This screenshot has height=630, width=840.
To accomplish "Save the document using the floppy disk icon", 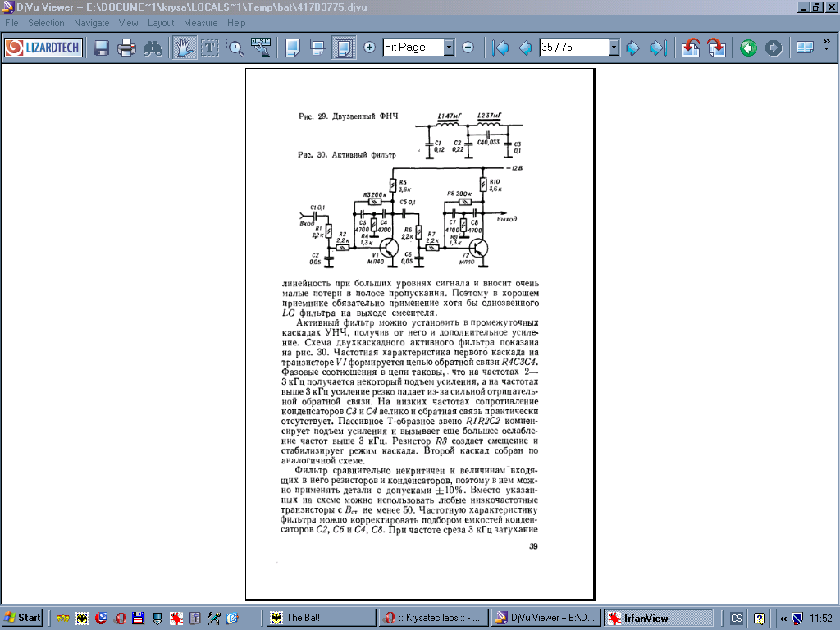I will tap(101, 48).
